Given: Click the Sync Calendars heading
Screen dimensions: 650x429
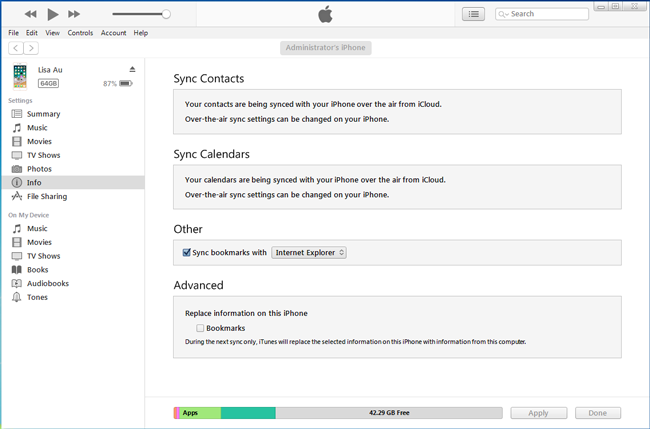Looking at the screenshot, I should coord(211,154).
